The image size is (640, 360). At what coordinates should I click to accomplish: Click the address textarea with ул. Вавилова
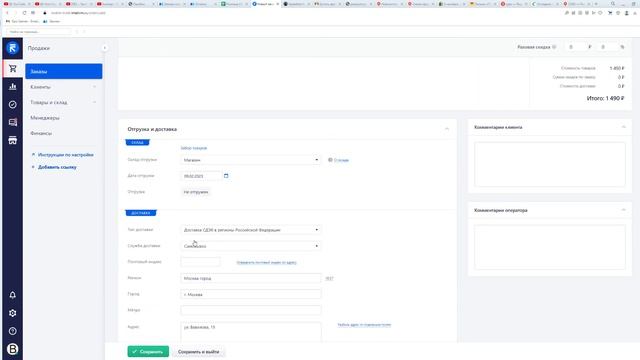pos(251,332)
